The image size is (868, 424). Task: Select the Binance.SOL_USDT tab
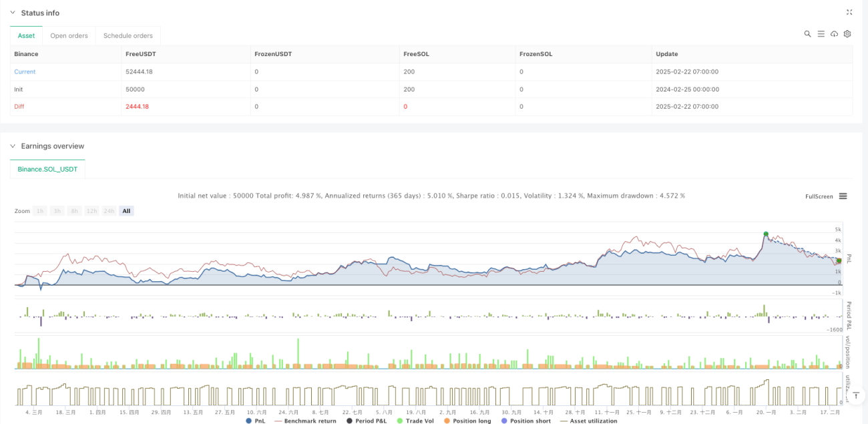tap(47, 169)
